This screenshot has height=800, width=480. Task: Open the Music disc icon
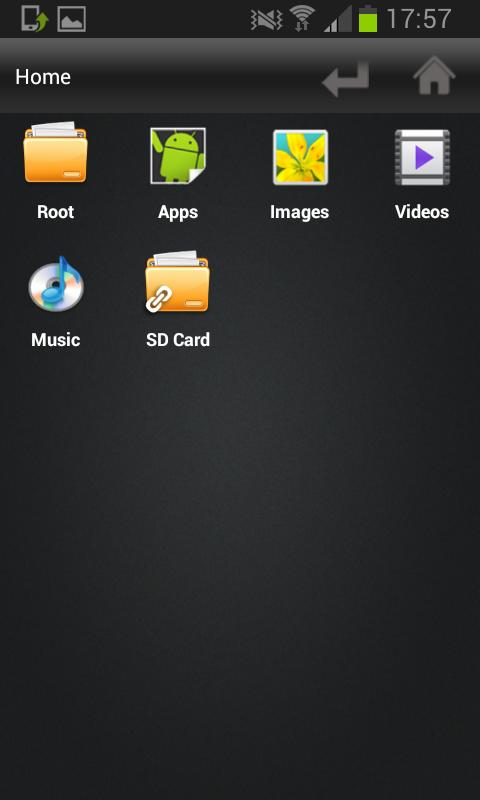(x=56, y=284)
